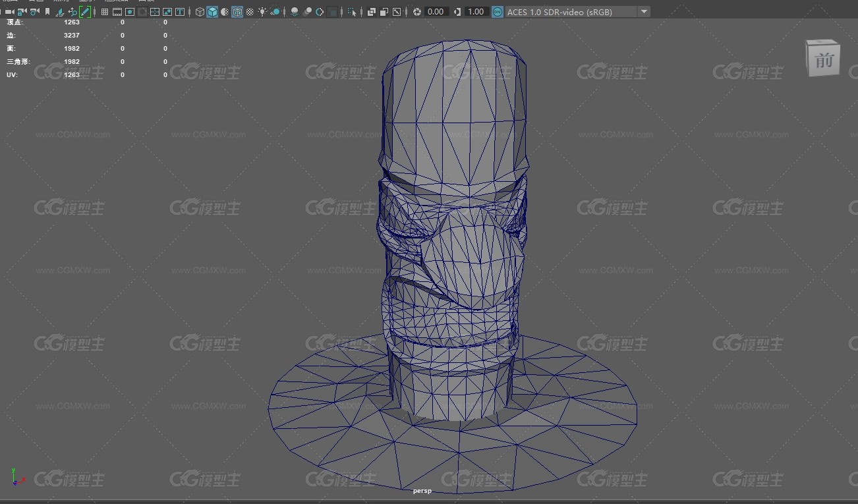Toggle the Motion Blur icon
858x504 pixels.
(x=308, y=12)
